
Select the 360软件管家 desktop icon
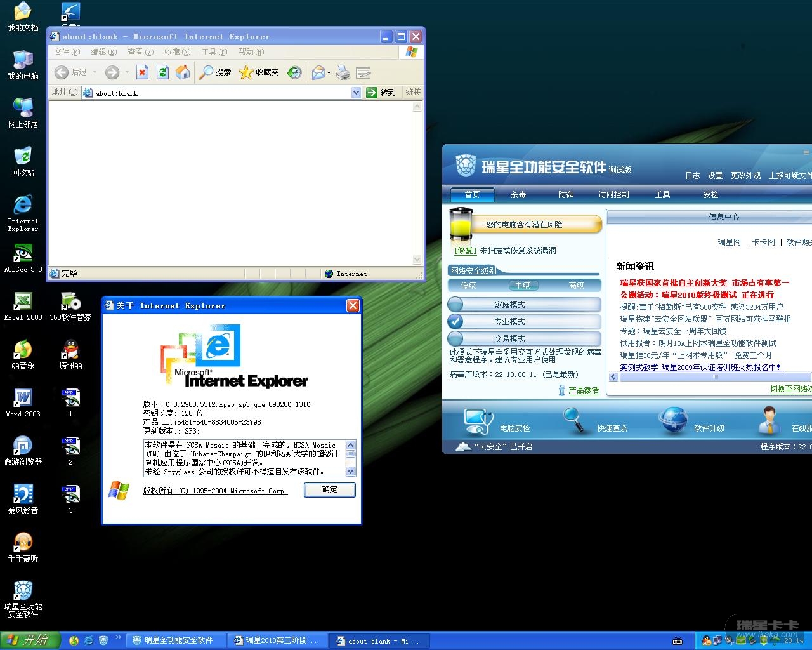(x=70, y=307)
